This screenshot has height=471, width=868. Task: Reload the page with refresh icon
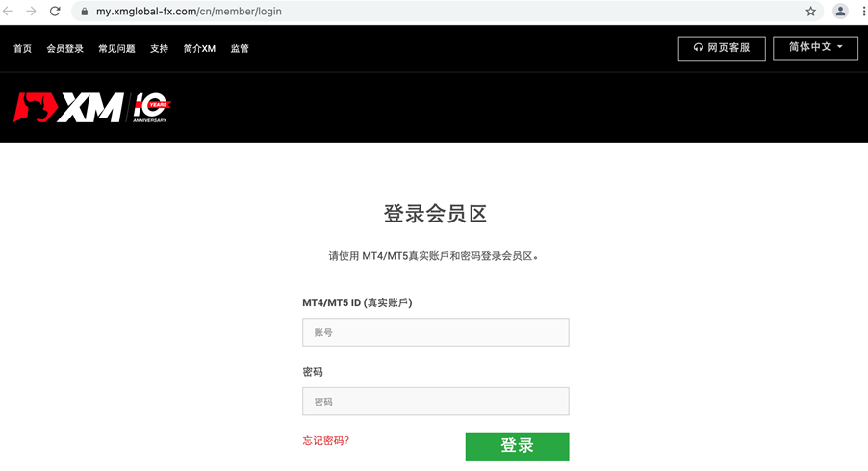pos(55,12)
